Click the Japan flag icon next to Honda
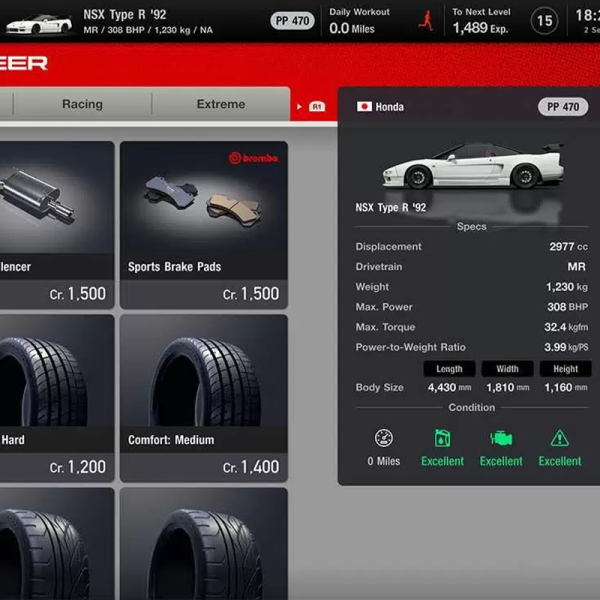The height and width of the screenshot is (600, 600). click(x=364, y=106)
